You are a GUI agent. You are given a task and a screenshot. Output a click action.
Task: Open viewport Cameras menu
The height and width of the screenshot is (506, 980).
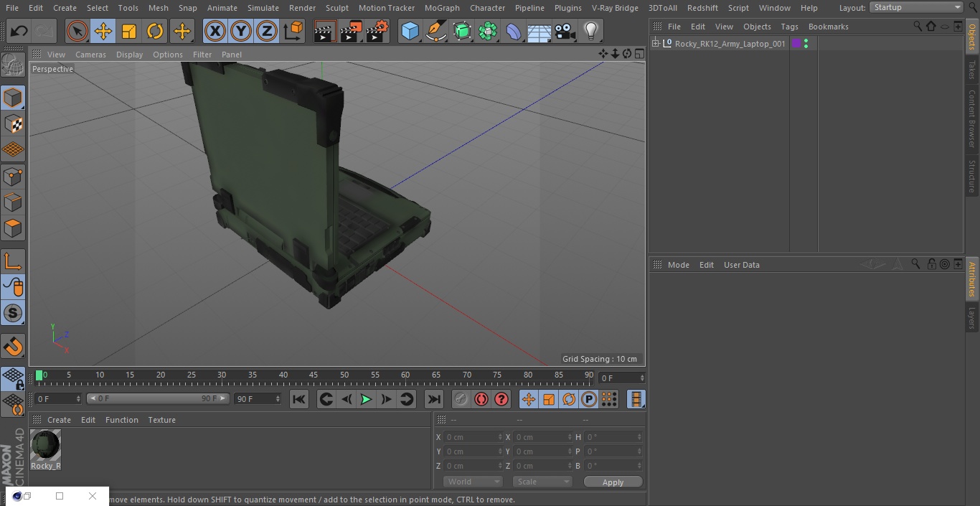(x=90, y=55)
